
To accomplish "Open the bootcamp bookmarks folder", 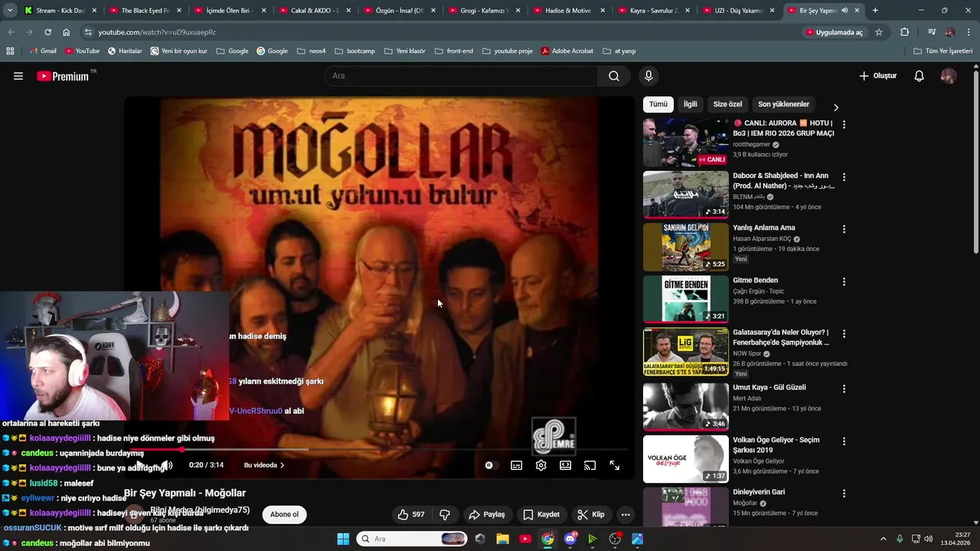I will click(354, 51).
